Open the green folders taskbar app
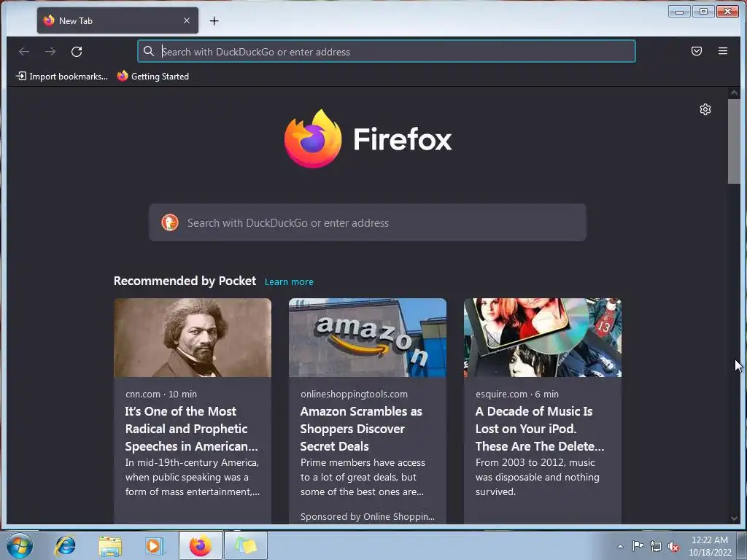747x560 pixels. [x=245, y=545]
